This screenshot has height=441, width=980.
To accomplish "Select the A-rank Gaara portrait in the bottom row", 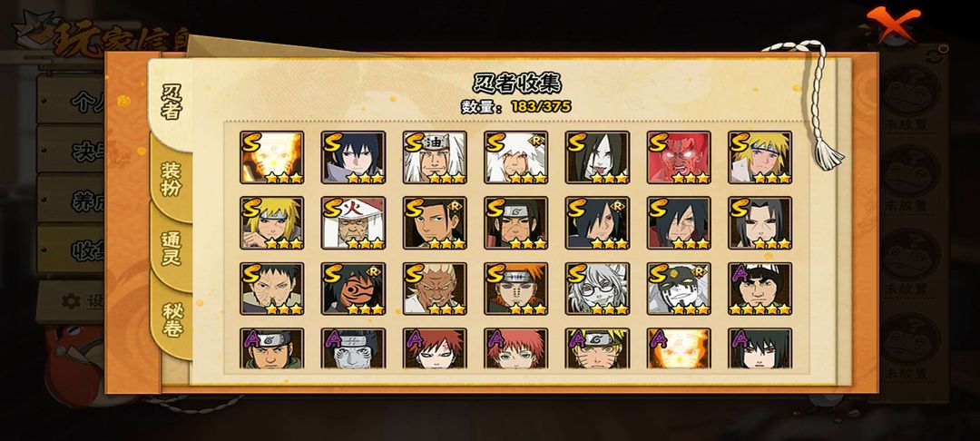I will tap(435, 348).
